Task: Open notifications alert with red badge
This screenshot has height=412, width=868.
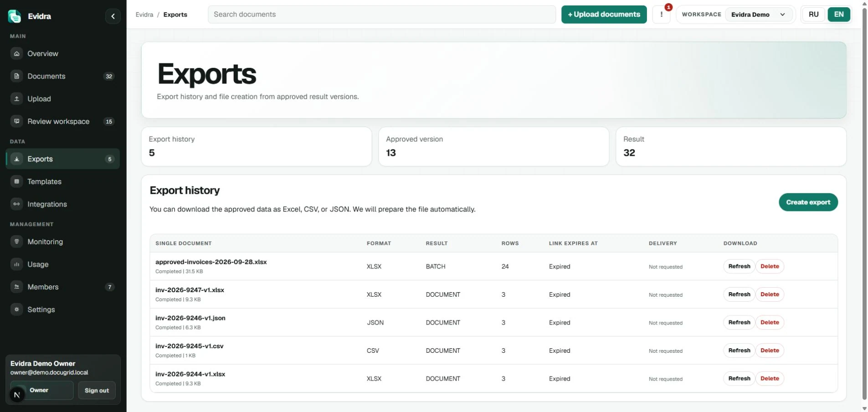Action: click(662, 14)
